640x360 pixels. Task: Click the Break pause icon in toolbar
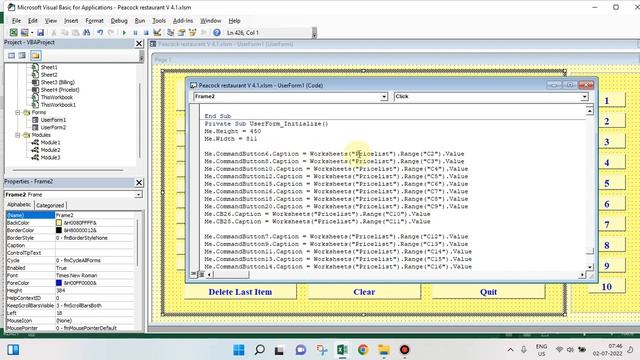pos(135,33)
